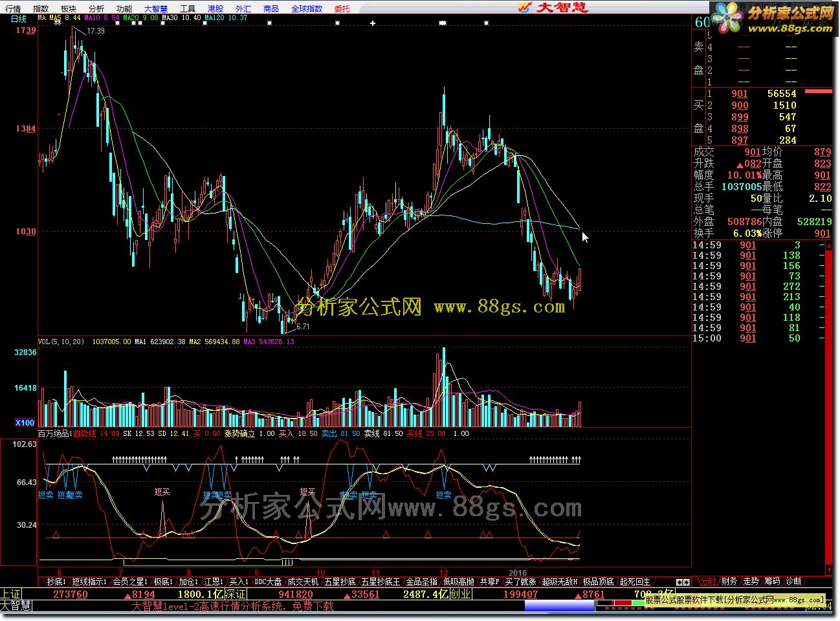Click the plus info marker above chart
The image size is (840, 621).
373,23
